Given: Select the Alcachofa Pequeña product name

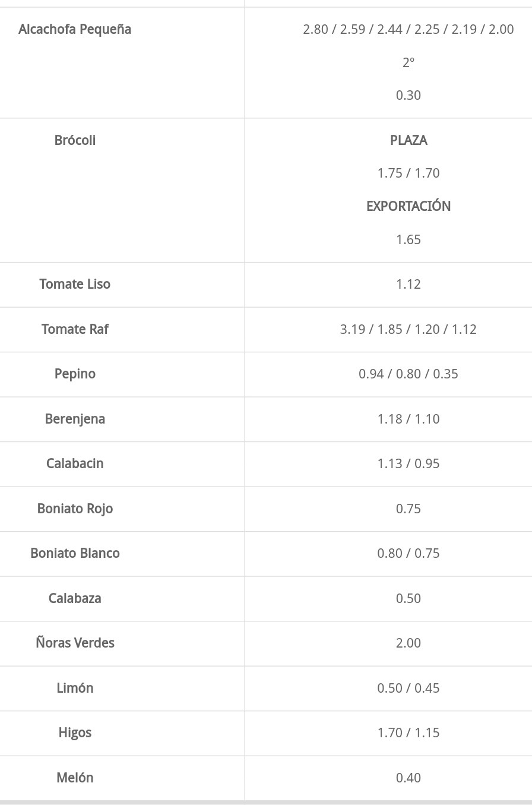Looking at the screenshot, I should (x=75, y=29).
